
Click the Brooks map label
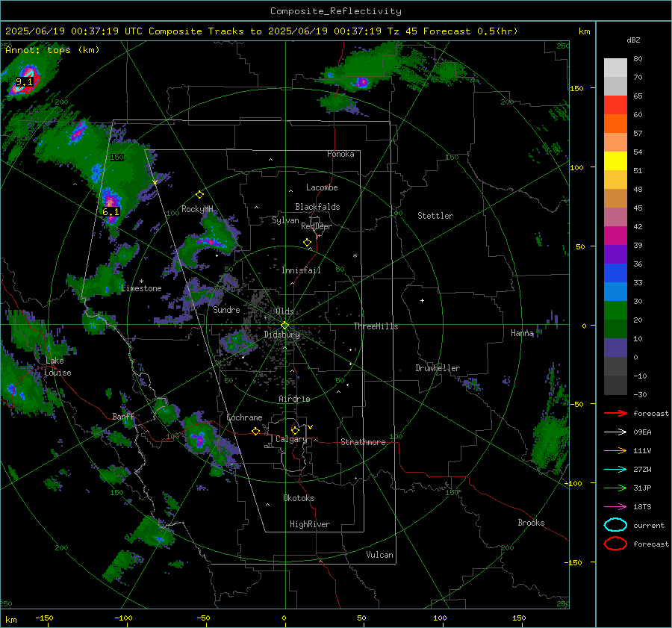point(531,523)
